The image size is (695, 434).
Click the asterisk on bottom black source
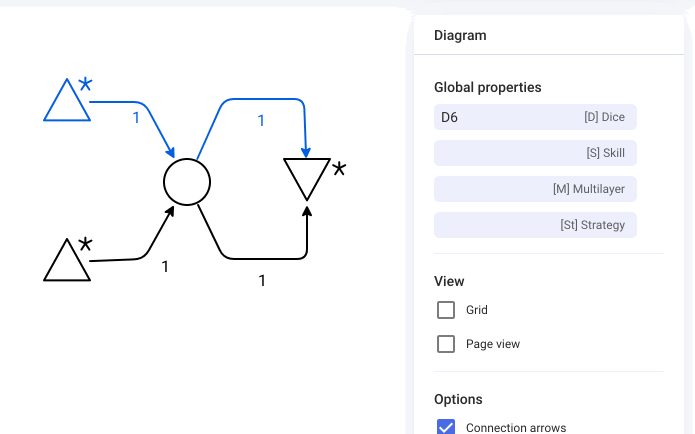[x=85, y=244]
